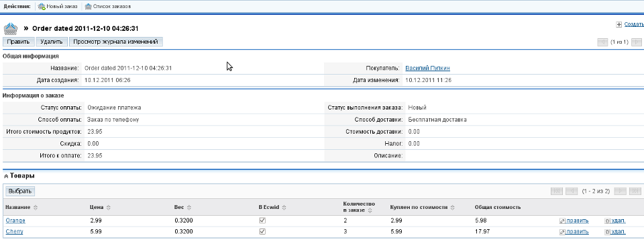Click the plus icon beside Создать
This screenshot has width=644, height=246.
[619, 25]
